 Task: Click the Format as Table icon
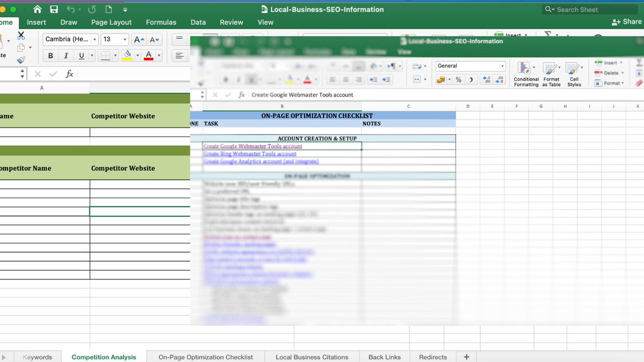[550, 68]
